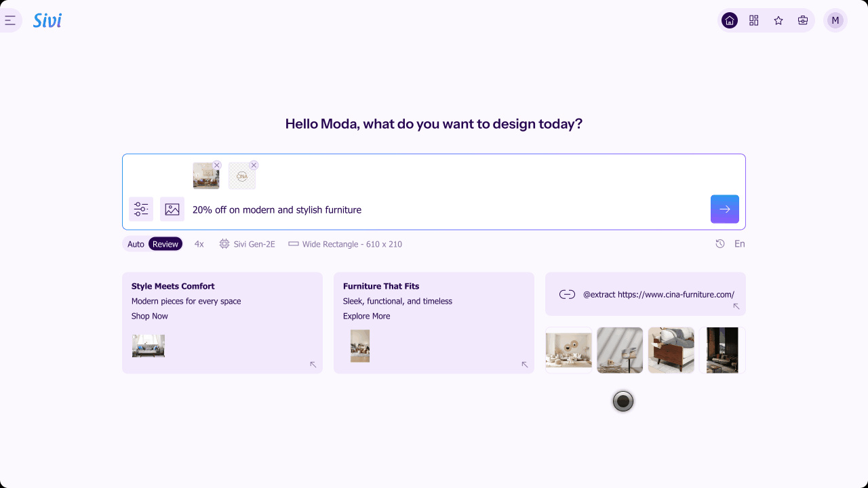Use the Furniture That Fits suggestion card
Viewport: 868px width, 488px height.
[x=434, y=323]
